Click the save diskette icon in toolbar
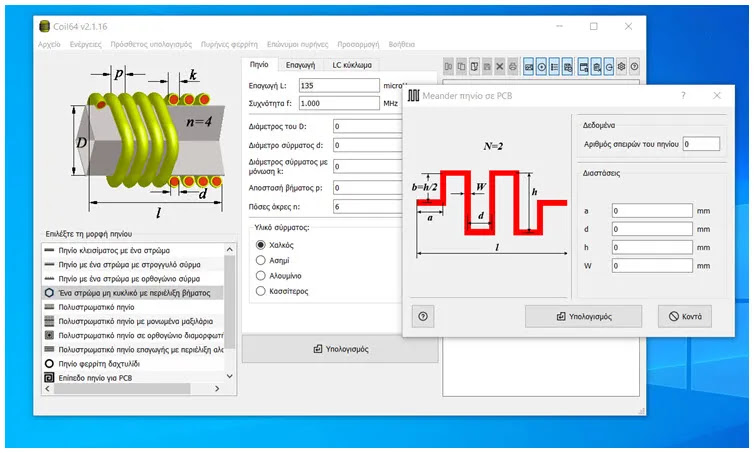Viewport: 754px width, 453px height. click(x=487, y=67)
